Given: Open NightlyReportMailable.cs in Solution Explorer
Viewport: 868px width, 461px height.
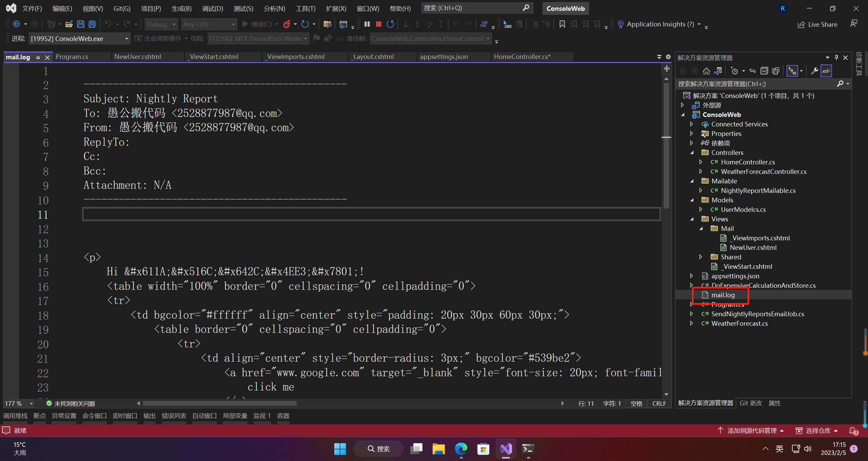Looking at the screenshot, I should tap(758, 191).
